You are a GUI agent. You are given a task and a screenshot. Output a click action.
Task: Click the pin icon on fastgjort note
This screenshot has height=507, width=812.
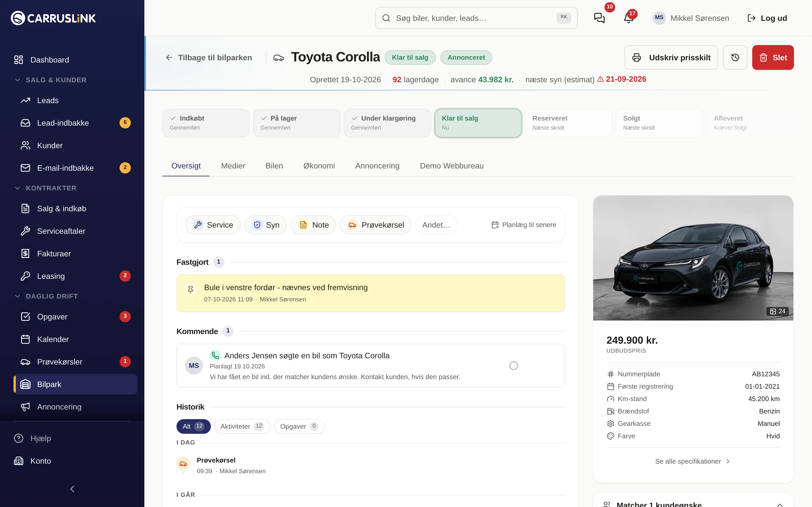(191, 289)
